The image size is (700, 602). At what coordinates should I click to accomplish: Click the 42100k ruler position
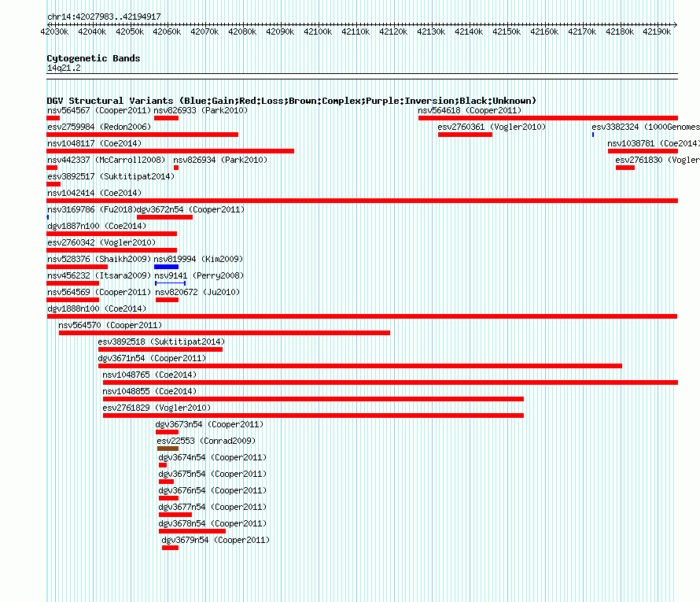point(318,31)
